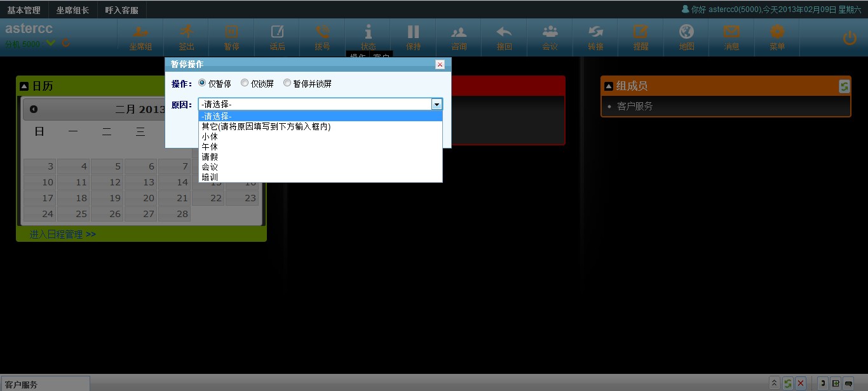Open the 会议 conference toolbar icon
The height and width of the screenshot is (391, 868).
[x=550, y=33]
